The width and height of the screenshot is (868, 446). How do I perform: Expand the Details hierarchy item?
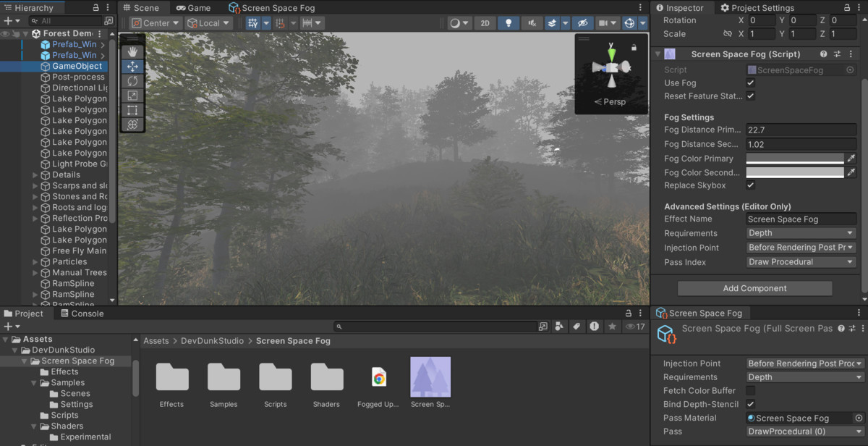(35, 175)
